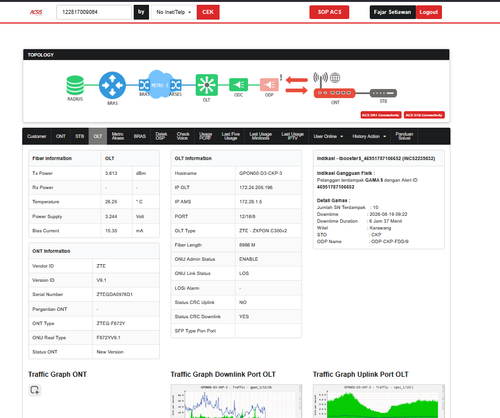Click the Traffic Graph Uplink Port OLT chart
The height and width of the screenshot is (418, 500).
pyautogui.click(x=379, y=401)
